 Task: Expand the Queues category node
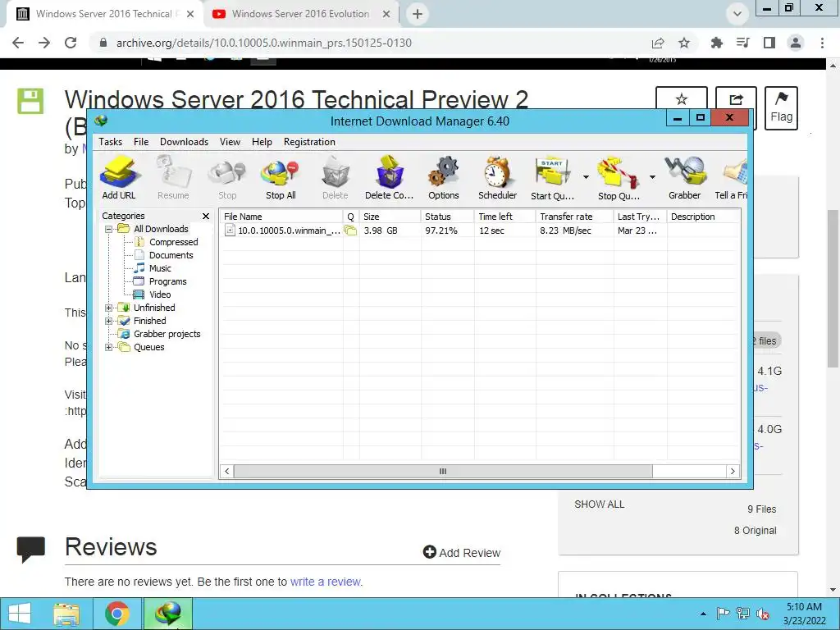pyautogui.click(x=109, y=347)
